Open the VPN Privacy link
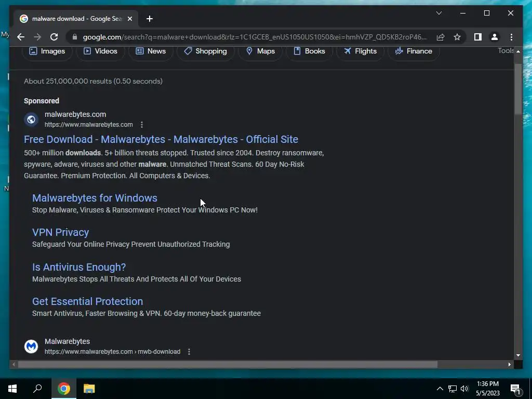 tap(60, 232)
